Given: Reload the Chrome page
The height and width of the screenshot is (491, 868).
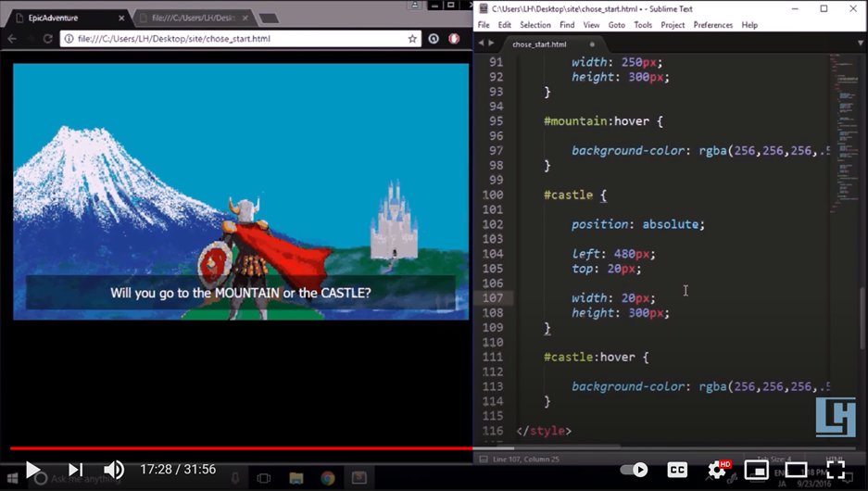Looking at the screenshot, I should (48, 39).
